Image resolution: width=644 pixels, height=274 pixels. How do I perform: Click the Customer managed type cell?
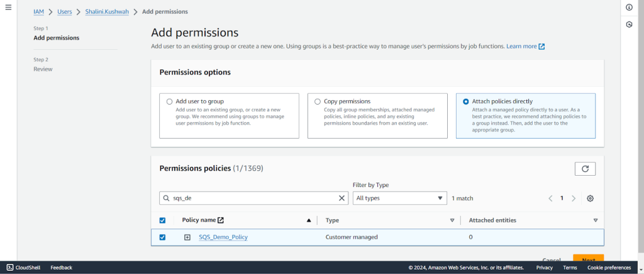(x=352, y=237)
